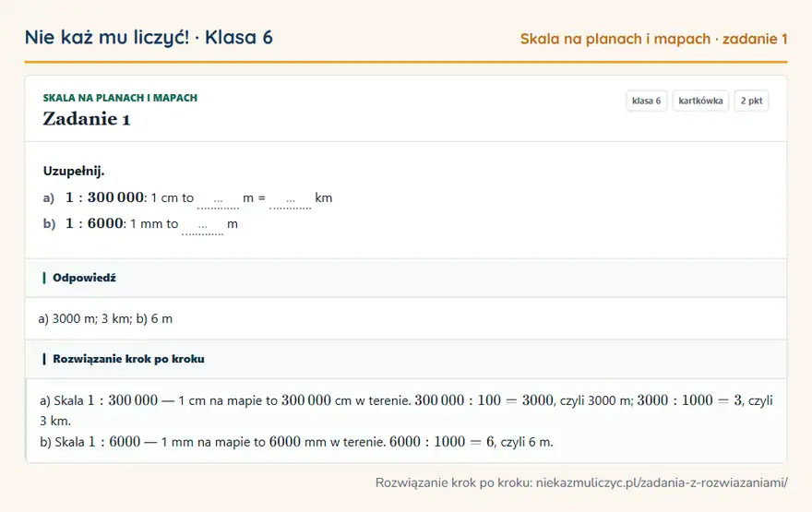Select the '2 pkt' tag

pyautogui.click(x=751, y=101)
